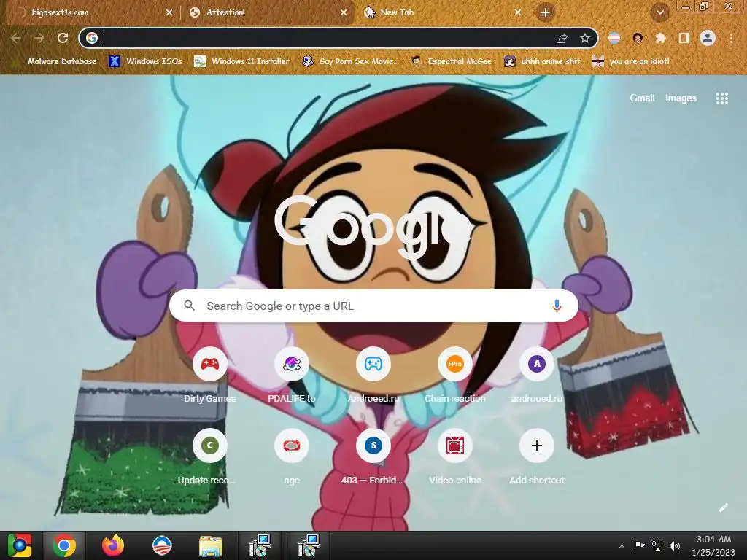Open the Espectral McGee bookmark
747x560 pixels.
452,61
